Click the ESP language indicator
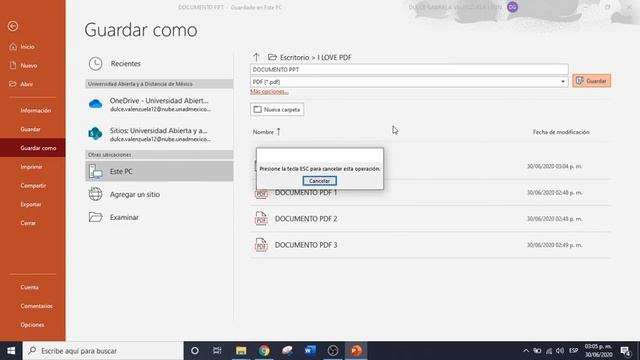Screen dimensions: 640x360 [573, 351]
